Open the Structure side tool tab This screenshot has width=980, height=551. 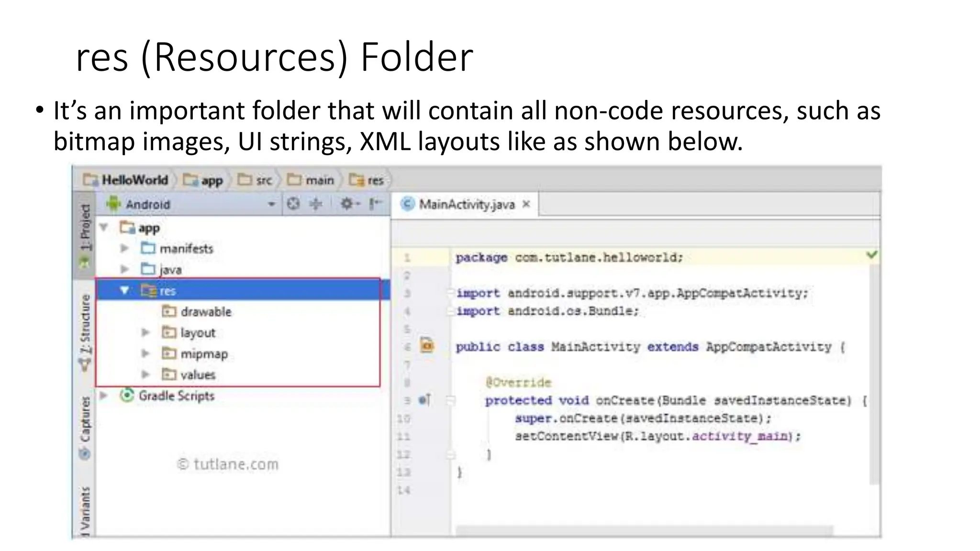pyautogui.click(x=85, y=332)
